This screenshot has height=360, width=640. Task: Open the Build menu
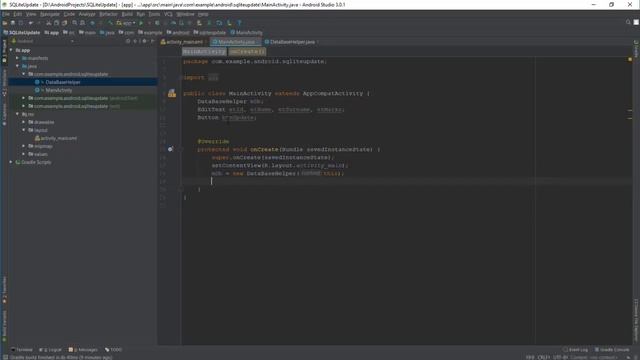click(x=127, y=14)
